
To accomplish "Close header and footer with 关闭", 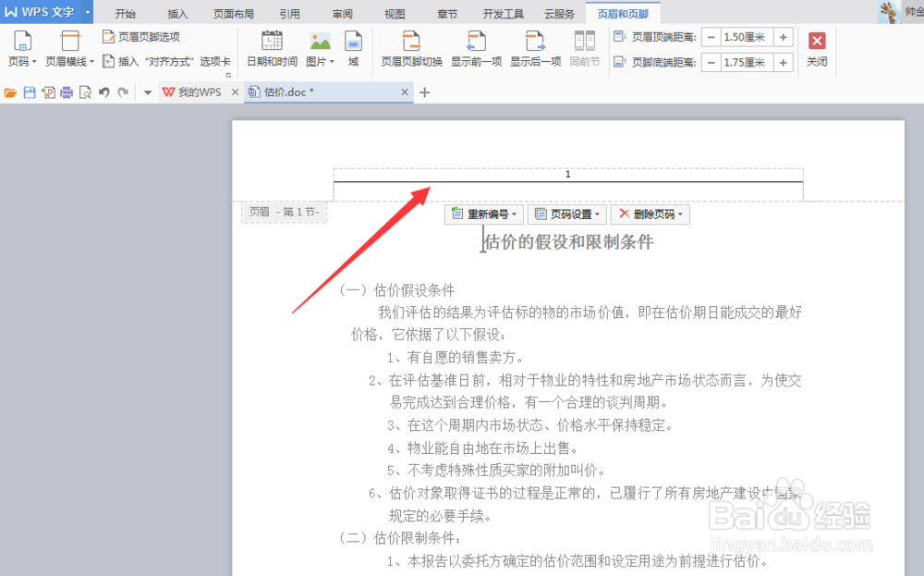I will [817, 49].
